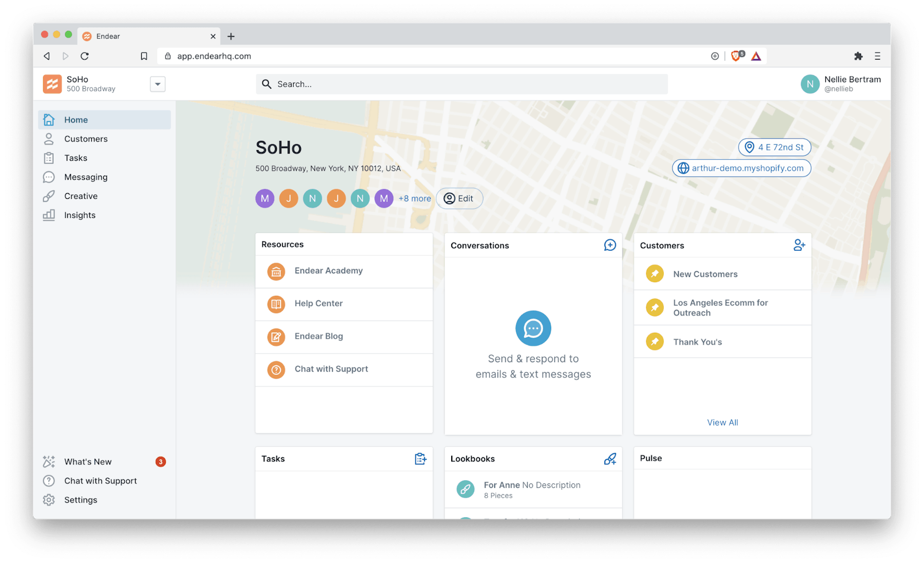Click the Edit team members button

click(459, 198)
